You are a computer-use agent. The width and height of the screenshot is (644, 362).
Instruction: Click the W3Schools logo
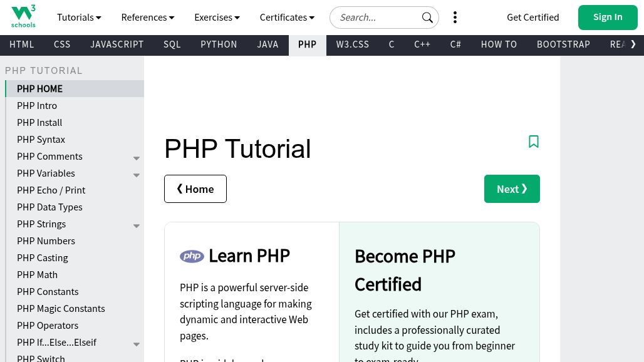coord(23,16)
